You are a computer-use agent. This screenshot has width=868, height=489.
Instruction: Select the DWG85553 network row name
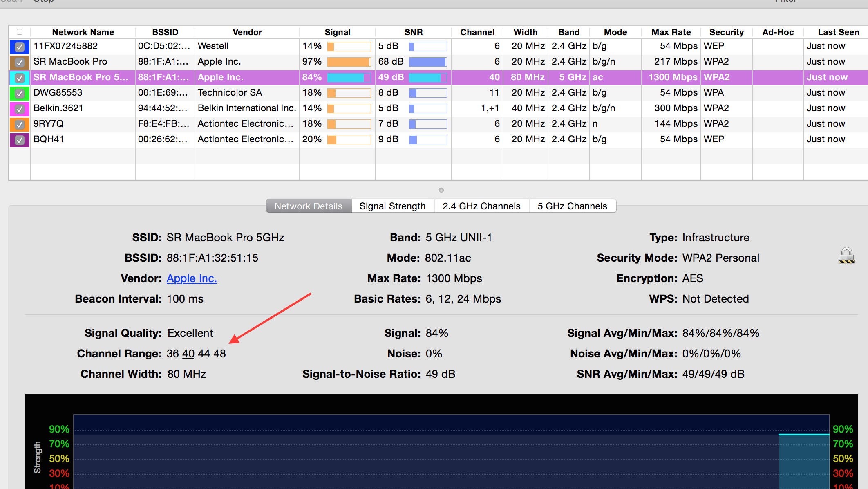pos(58,93)
